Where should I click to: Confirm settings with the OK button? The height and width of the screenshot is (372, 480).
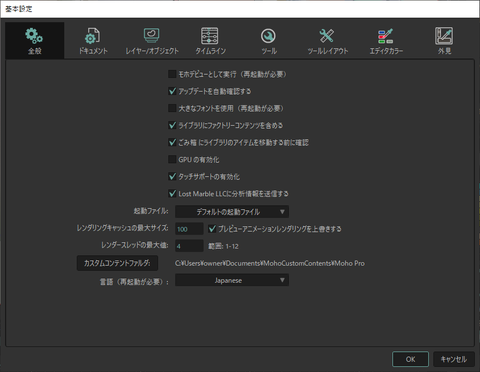tap(410, 359)
